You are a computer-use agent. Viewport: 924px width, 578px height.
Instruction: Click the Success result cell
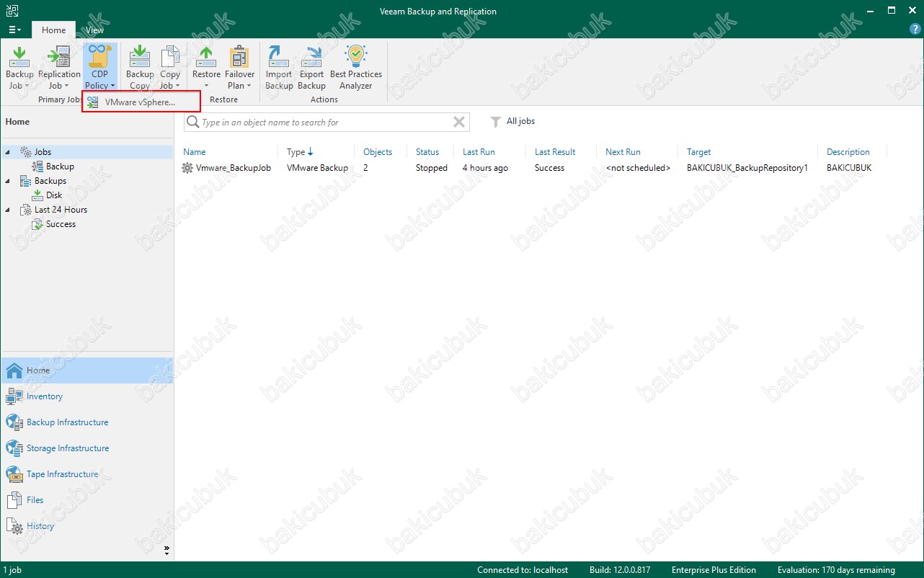tap(550, 168)
